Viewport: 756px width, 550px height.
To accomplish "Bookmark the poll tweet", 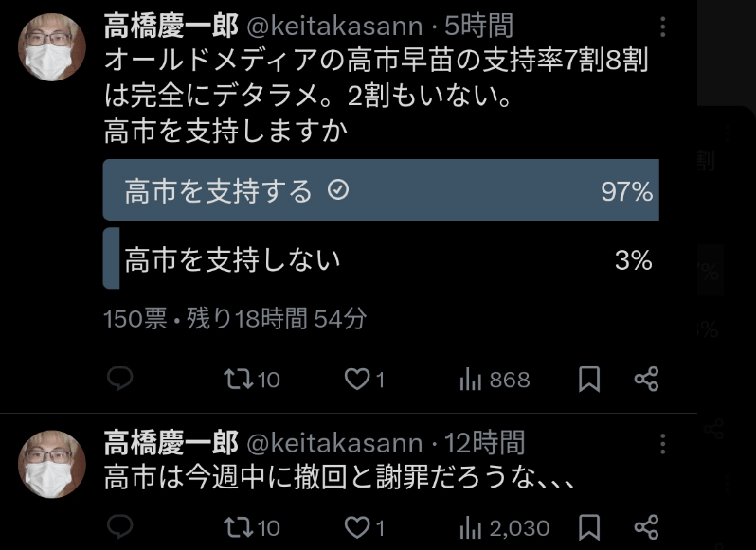I will point(588,380).
